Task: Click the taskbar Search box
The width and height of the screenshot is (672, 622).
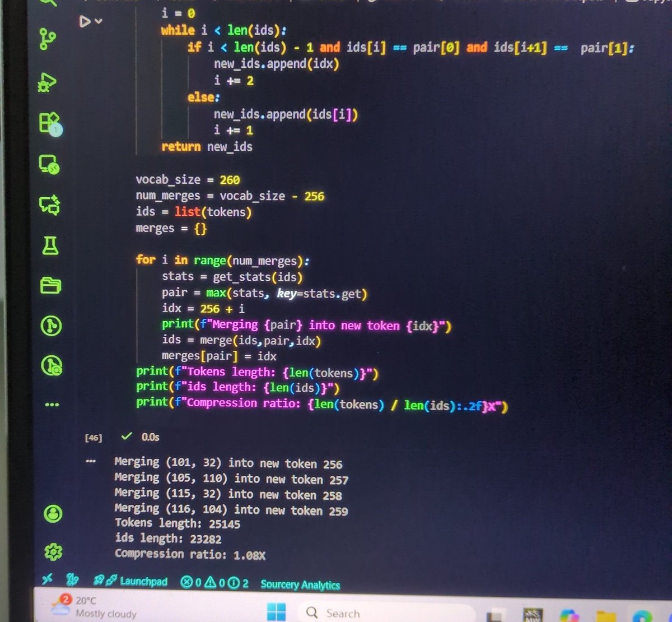Action: click(x=385, y=613)
